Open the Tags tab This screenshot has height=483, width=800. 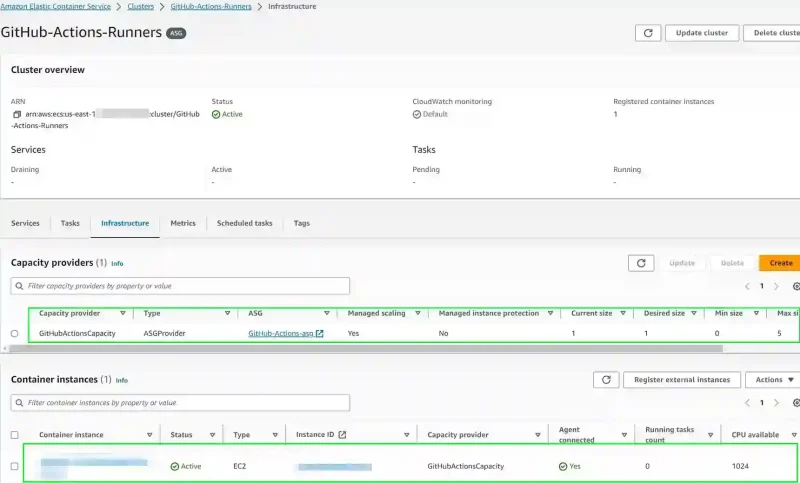pyautogui.click(x=302, y=223)
